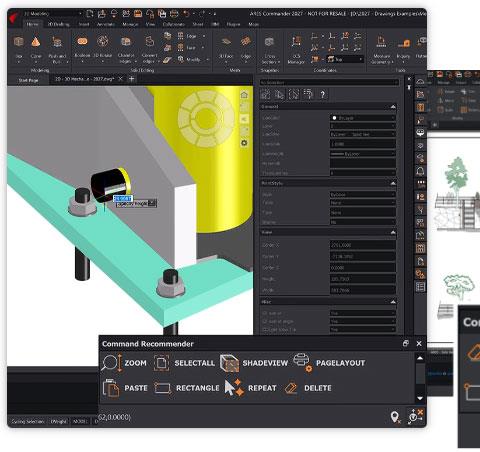This screenshot has width=480, height=452.
Task: Switch to the 2D Drafting tab
Action: coord(58,24)
